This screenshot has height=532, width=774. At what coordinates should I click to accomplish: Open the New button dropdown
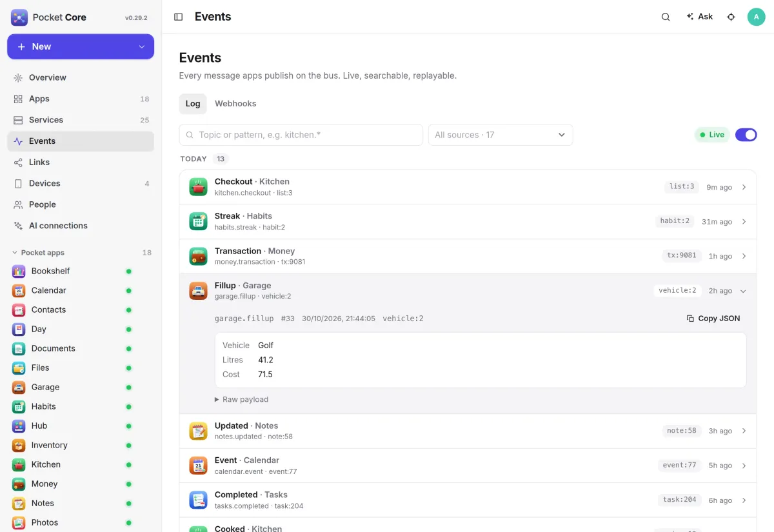point(142,46)
